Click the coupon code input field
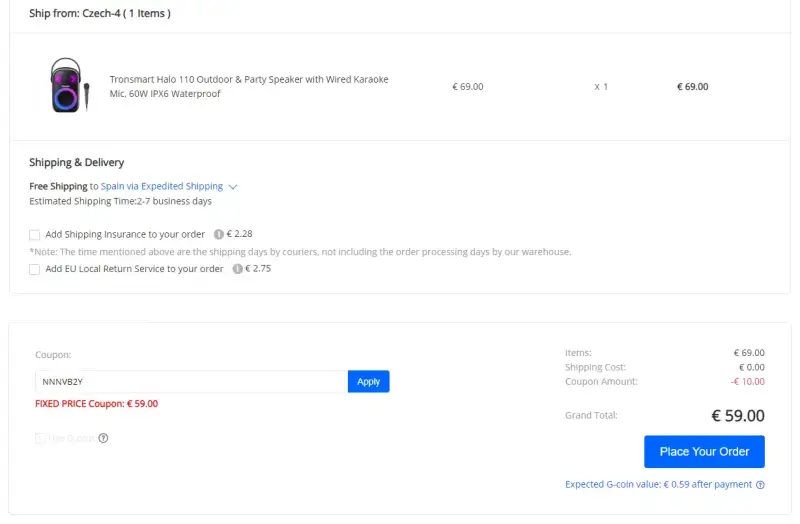 pos(191,382)
